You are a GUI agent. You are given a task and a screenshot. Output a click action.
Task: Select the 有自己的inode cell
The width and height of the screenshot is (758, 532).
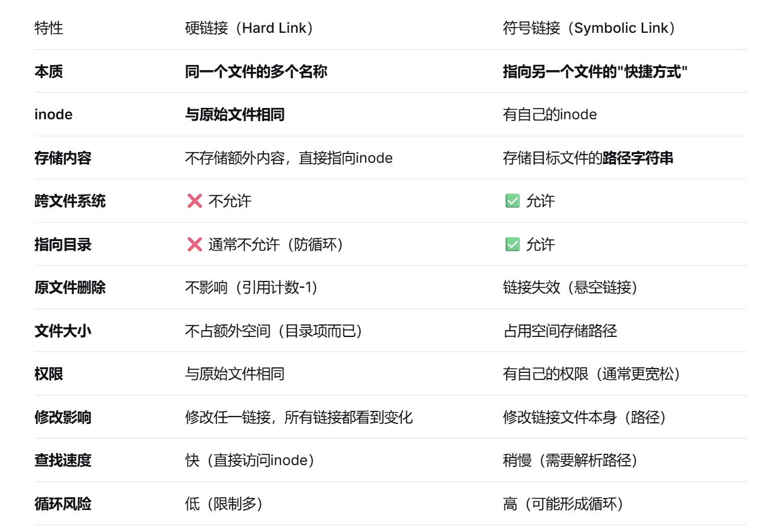(x=550, y=114)
